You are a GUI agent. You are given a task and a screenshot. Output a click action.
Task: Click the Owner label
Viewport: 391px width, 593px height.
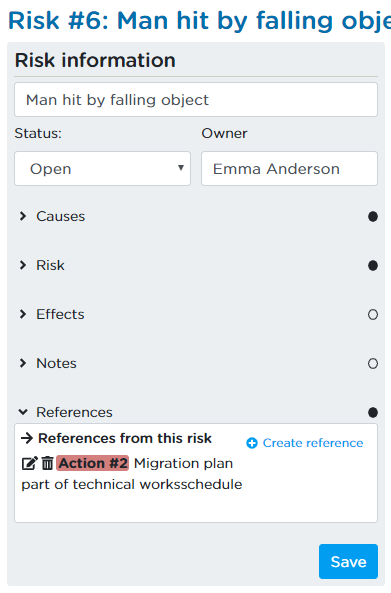[x=224, y=134]
